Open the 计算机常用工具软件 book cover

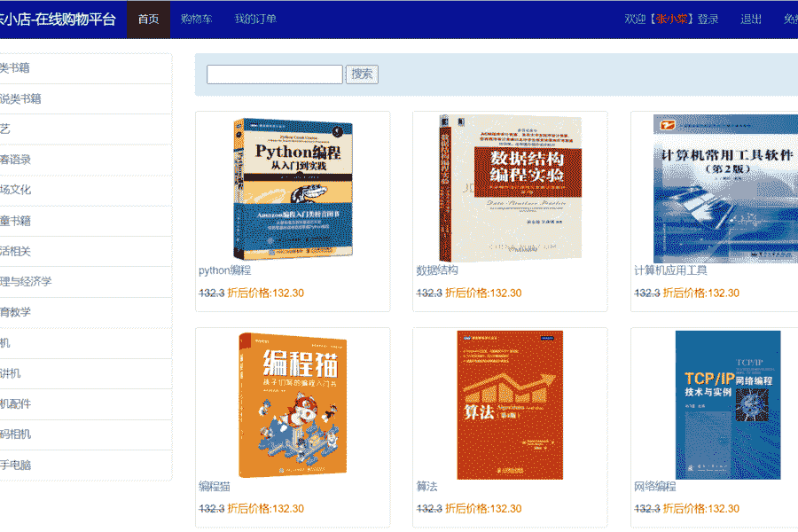(725, 188)
